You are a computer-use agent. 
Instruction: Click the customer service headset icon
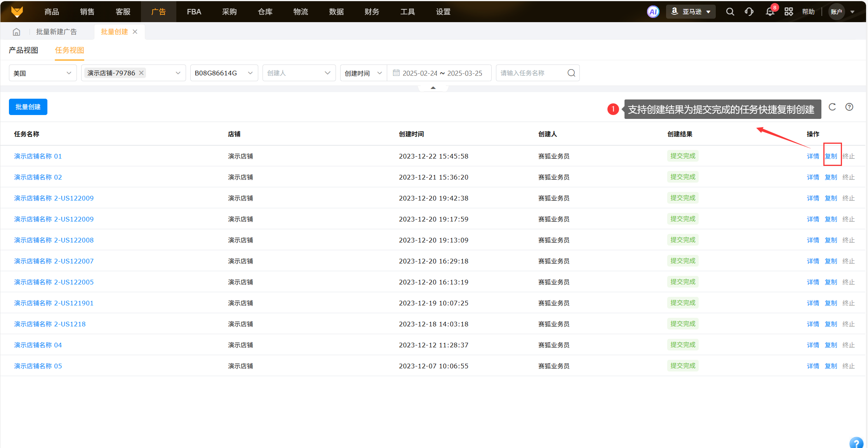(749, 12)
